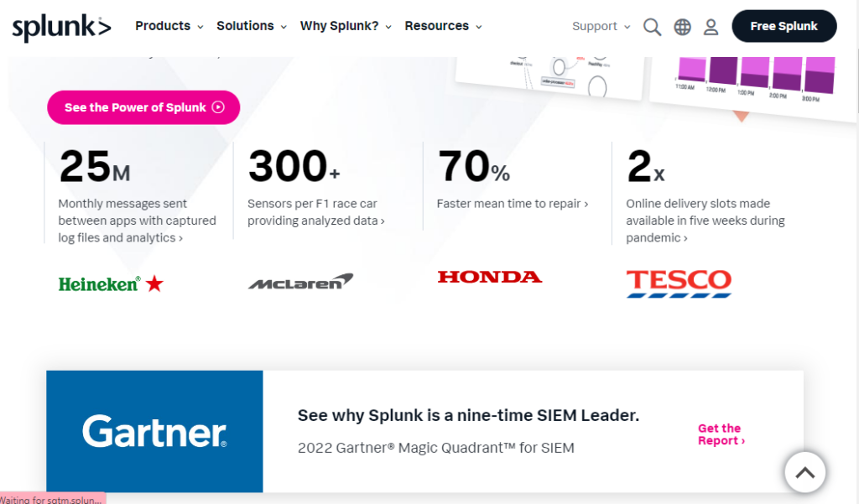Select the Honda logo
The width and height of the screenshot is (859, 504).
[490, 277]
